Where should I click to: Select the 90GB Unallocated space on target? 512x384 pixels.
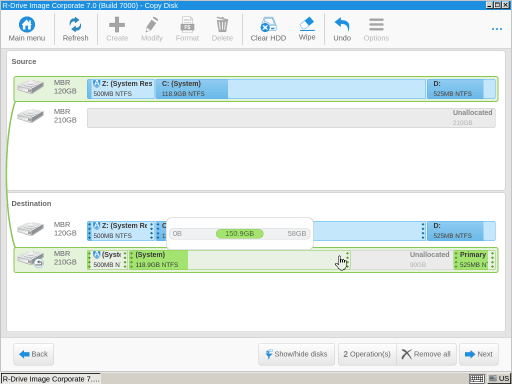(402, 260)
